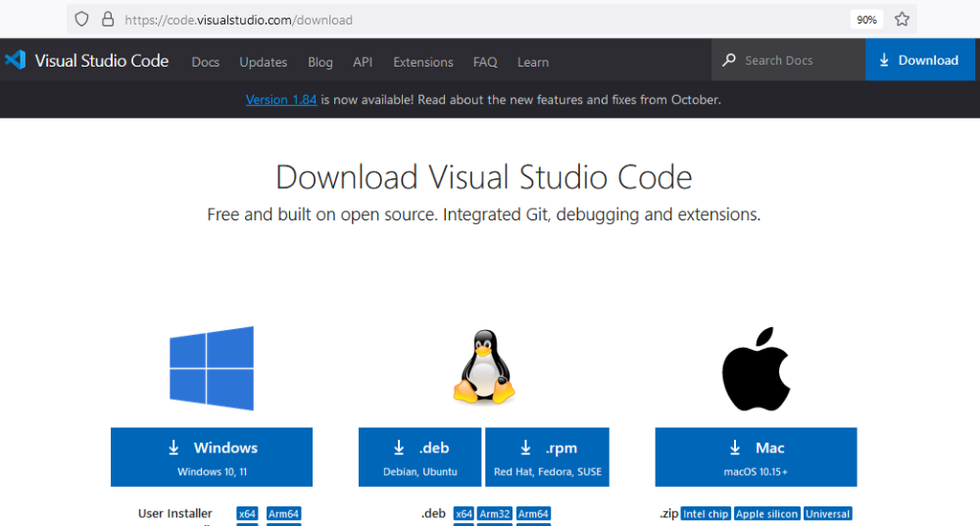Download the Windows 10, 11 installer

[212, 457]
